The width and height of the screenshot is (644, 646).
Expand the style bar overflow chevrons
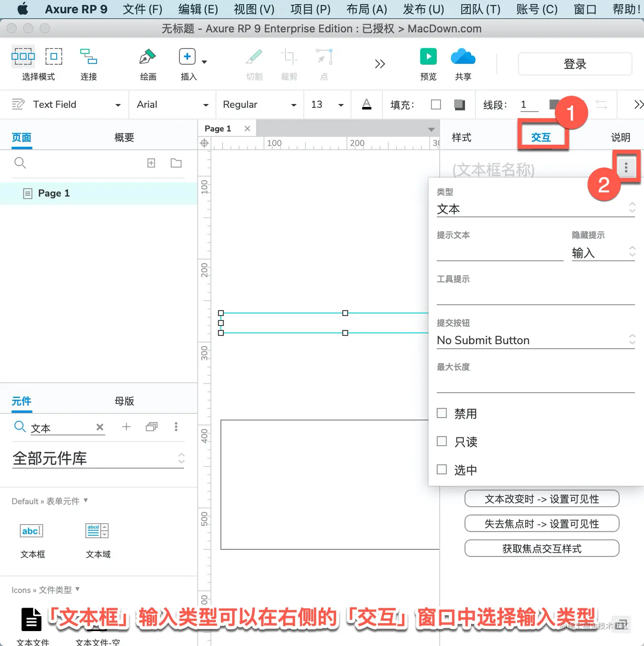point(638,104)
